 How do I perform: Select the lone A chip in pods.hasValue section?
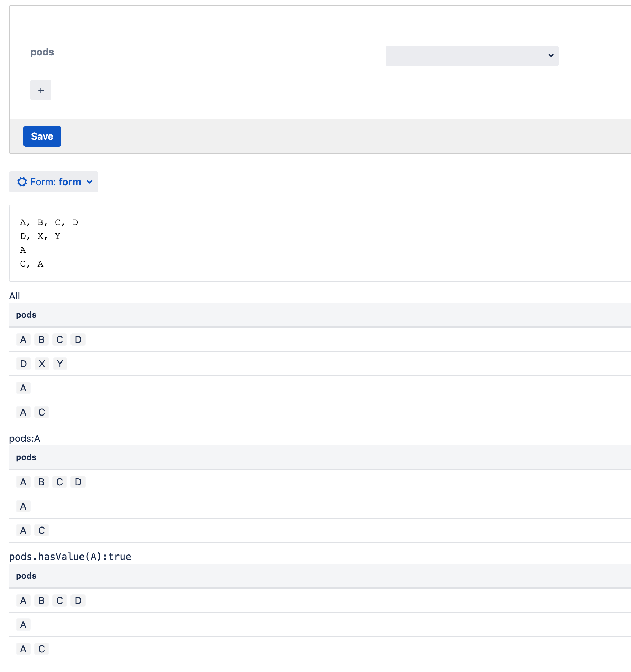(23, 624)
